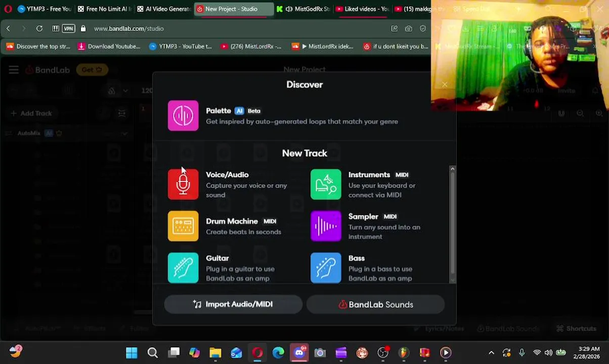This screenshot has height=364, width=609.
Task: Toggle the Opera VPN badge
Action: coord(68,29)
